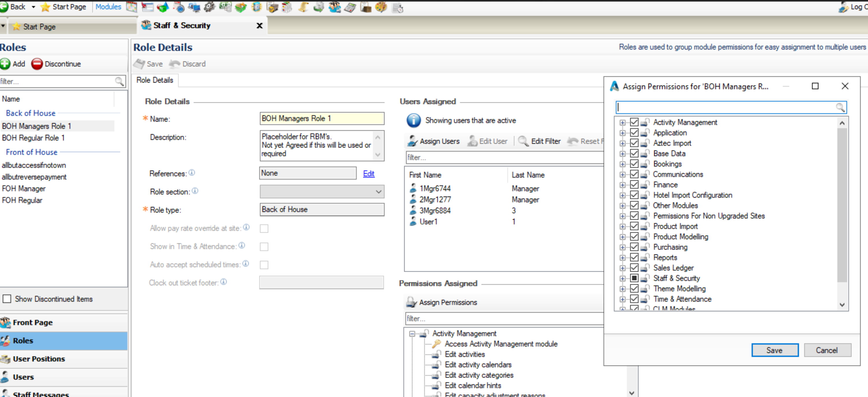Expand the Theme Modelling tree node
This screenshot has height=397, width=868.
click(622, 289)
